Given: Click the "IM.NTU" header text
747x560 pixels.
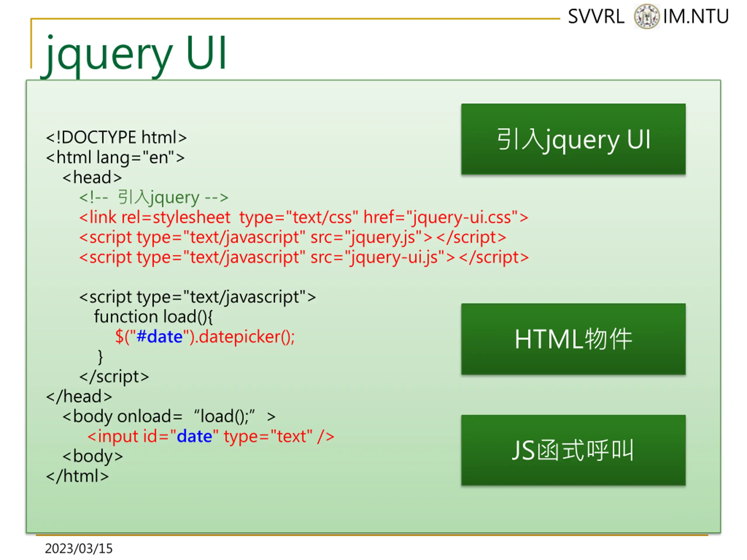Looking at the screenshot, I should click(x=696, y=17).
